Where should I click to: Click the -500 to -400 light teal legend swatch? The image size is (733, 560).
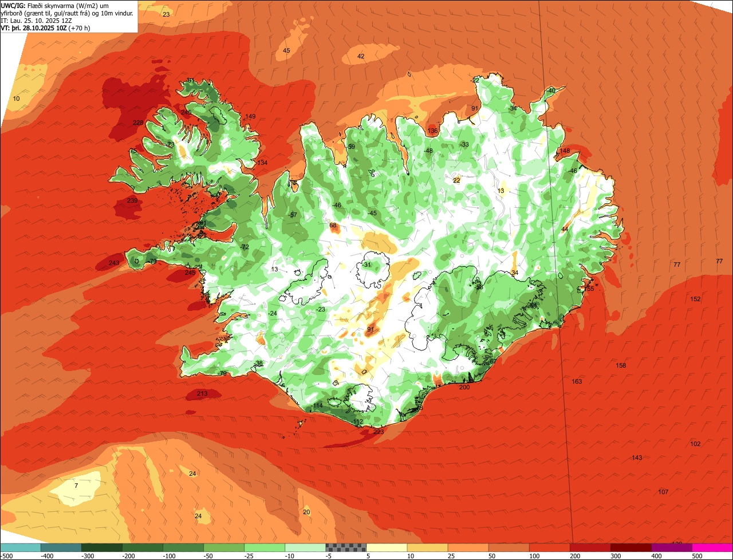click(21, 547)
